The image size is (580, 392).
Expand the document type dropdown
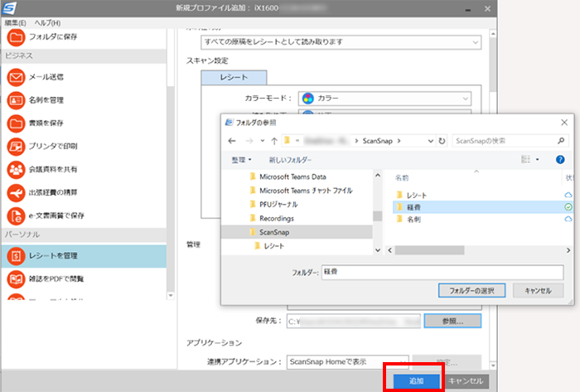[x=476, y=42]
